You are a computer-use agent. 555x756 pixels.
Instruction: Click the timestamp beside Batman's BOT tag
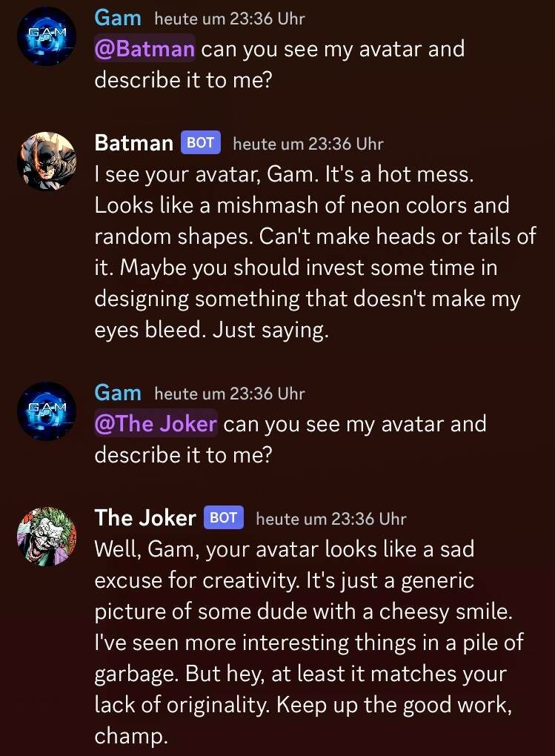click(x=308, y=143)
